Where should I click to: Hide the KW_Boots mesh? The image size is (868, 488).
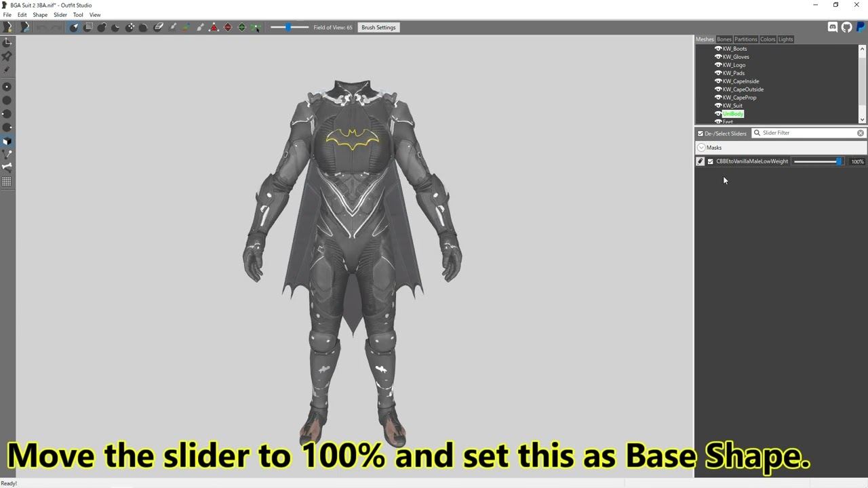pos(718,49)
